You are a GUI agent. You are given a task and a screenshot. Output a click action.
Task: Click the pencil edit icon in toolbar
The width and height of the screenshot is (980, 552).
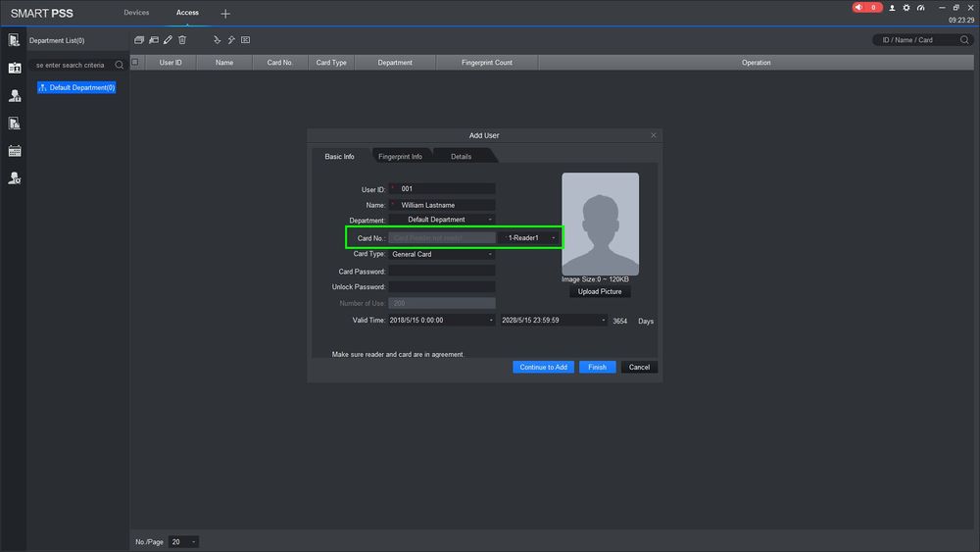[x=168, y=40]
